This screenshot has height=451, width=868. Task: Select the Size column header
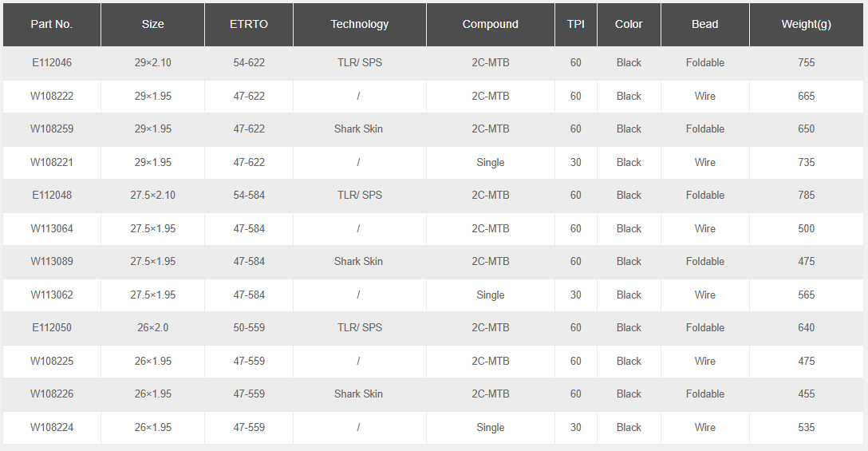tap(152, 24)
